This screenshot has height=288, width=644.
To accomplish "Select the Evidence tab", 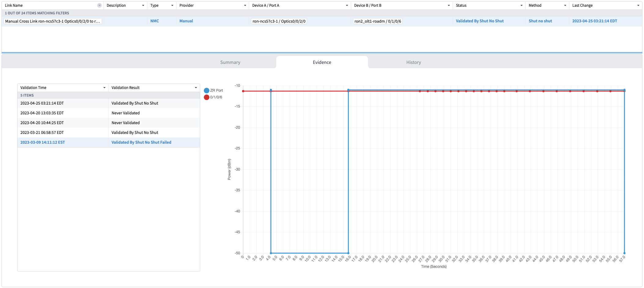I will (322, 62).
